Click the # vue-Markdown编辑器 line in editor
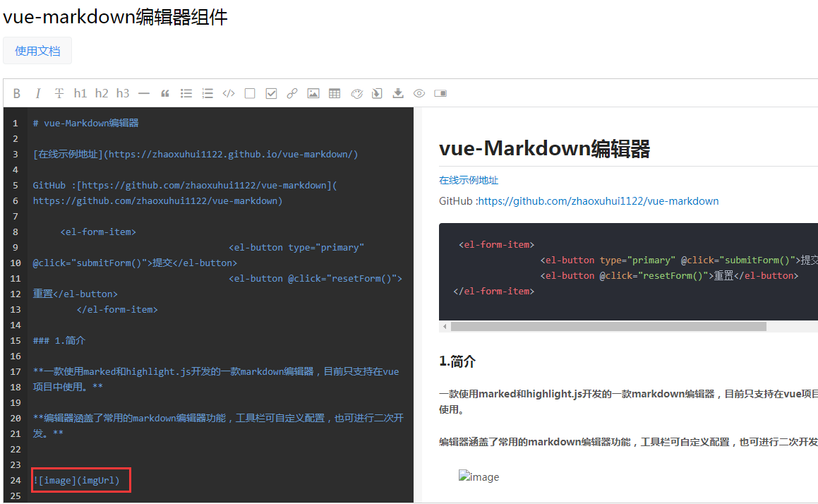 85,123
